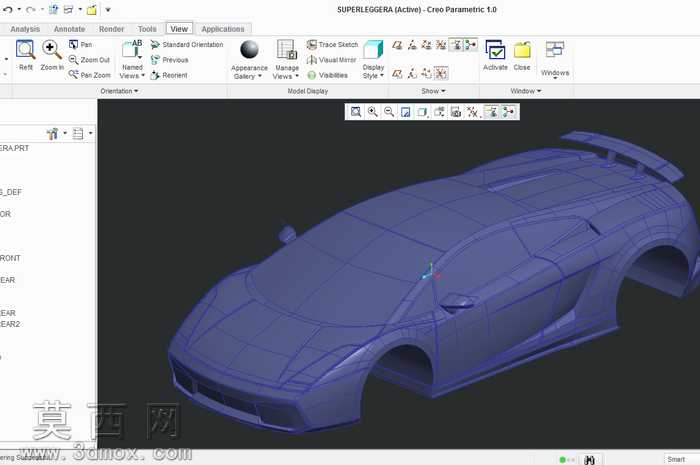Open the Smart selection filter dropdown
Image resolution: width=700 pixels, height=465 pixels.
click(x=682, y=459)
